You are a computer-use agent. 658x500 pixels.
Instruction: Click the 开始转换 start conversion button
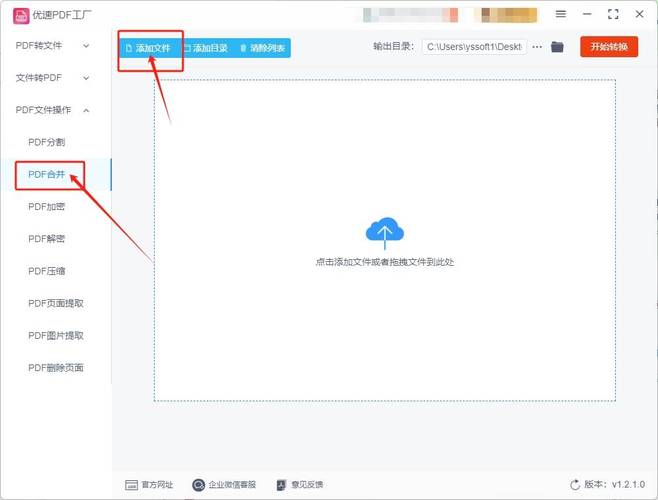pyautogui.click(x=608, y=47)
